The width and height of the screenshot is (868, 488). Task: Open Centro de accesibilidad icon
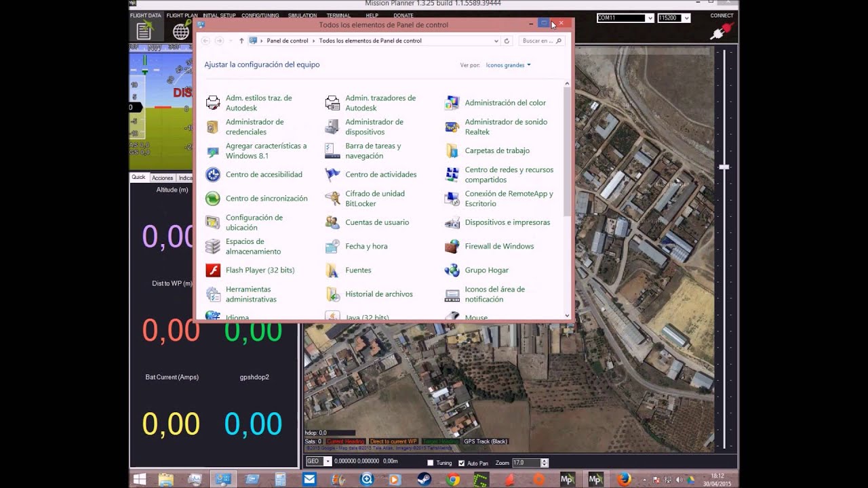213,174
